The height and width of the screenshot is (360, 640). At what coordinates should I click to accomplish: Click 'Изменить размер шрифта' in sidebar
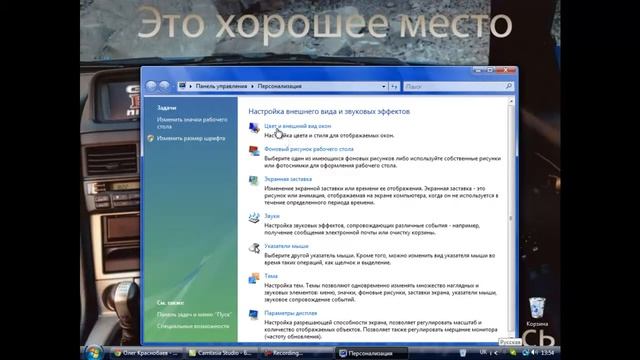(x=191, y=139)
